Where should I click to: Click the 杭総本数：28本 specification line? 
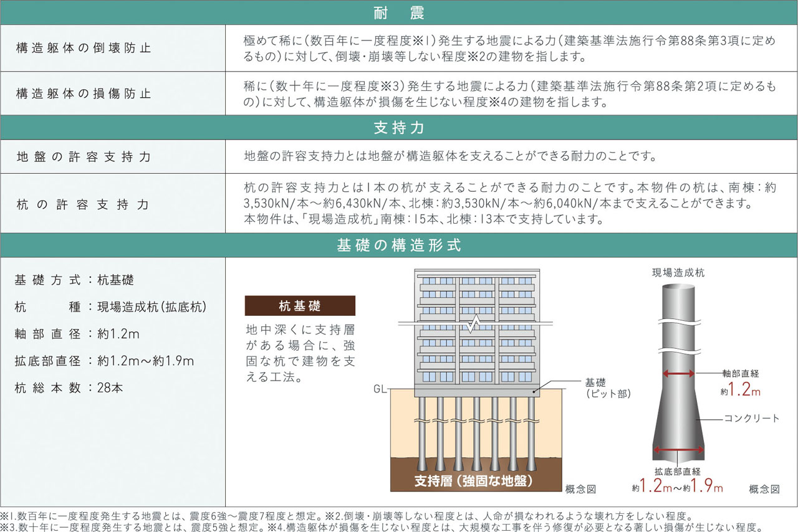pos(69,387)
